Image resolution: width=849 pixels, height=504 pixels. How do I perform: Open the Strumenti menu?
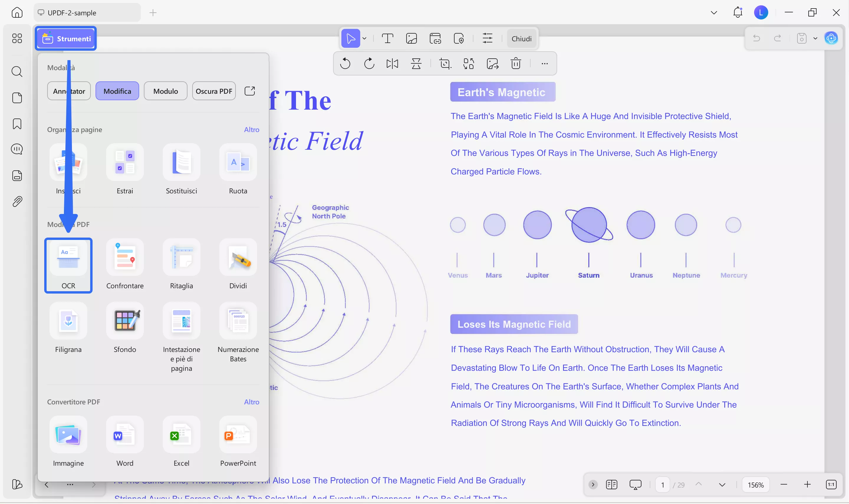[x=66, y=38]
